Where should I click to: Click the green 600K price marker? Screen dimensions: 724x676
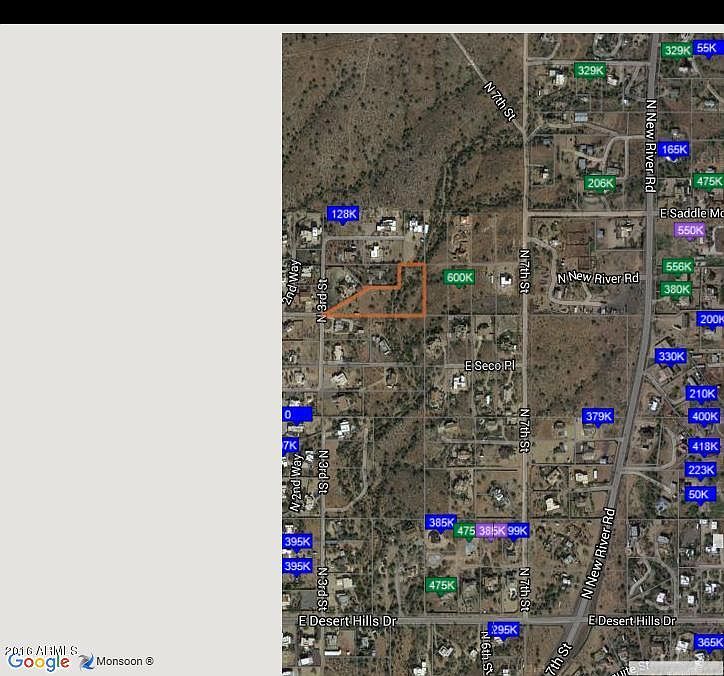(x=459, y=278)
